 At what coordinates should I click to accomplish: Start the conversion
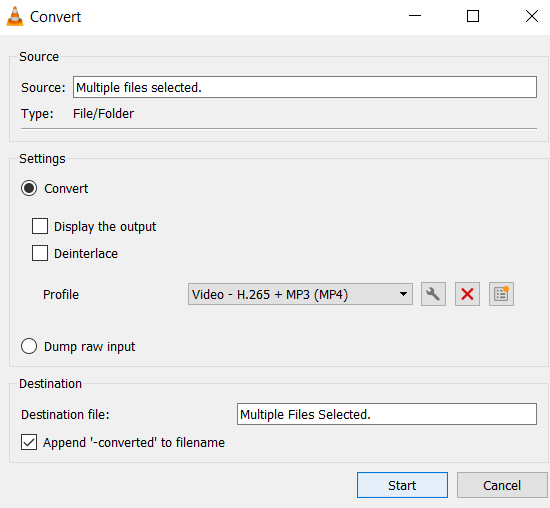coord(402,485)
